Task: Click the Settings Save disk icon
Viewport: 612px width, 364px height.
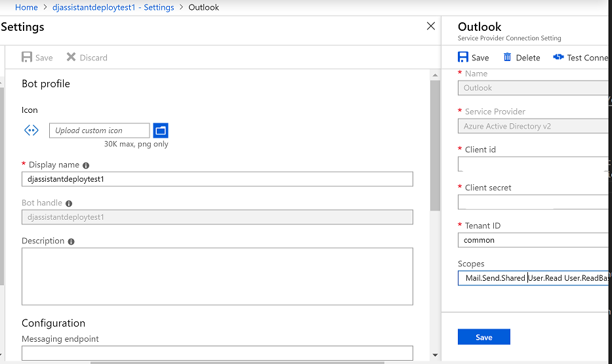Action: pos(27,57)
